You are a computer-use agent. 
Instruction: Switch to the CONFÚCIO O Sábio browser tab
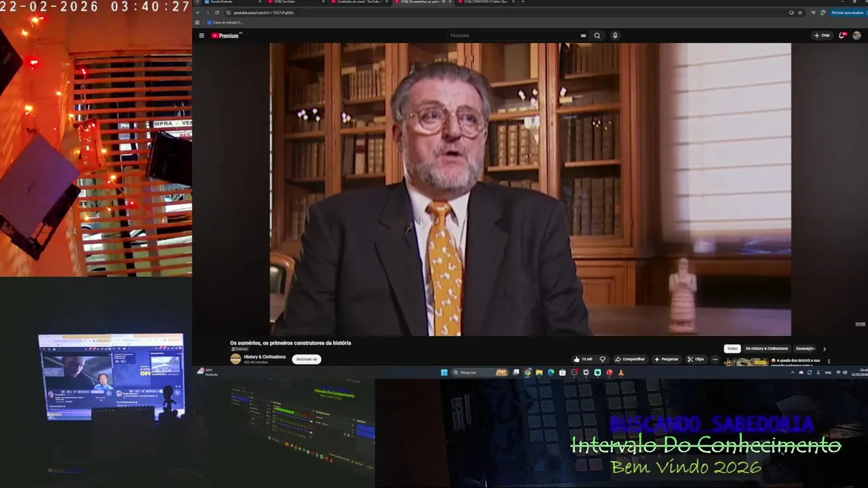(x=485, y=2)
